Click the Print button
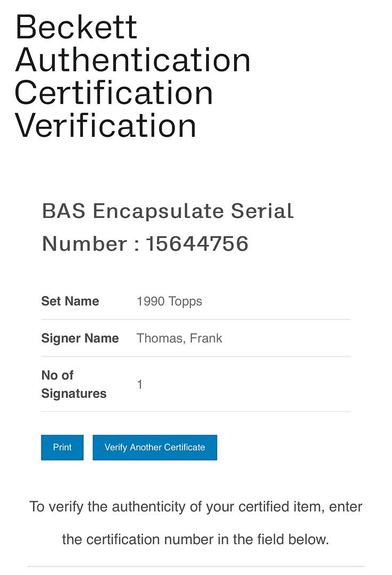Image resolution: width=392 pixels, height=575 pixels. 62,447
